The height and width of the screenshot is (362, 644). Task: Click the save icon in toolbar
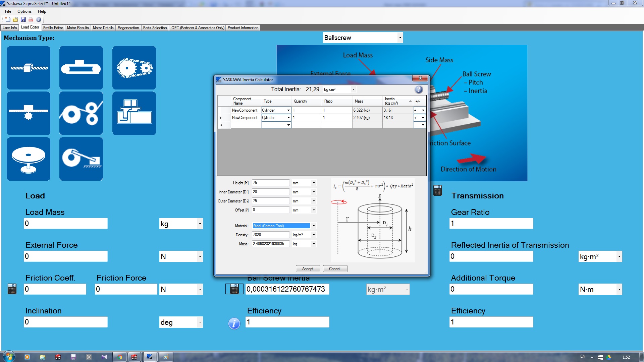pyautogui.click(x=23, y=20)
